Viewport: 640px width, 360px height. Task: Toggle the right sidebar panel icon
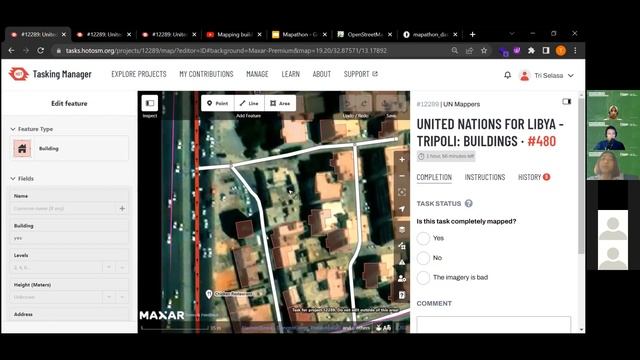(x=567, y=101)
